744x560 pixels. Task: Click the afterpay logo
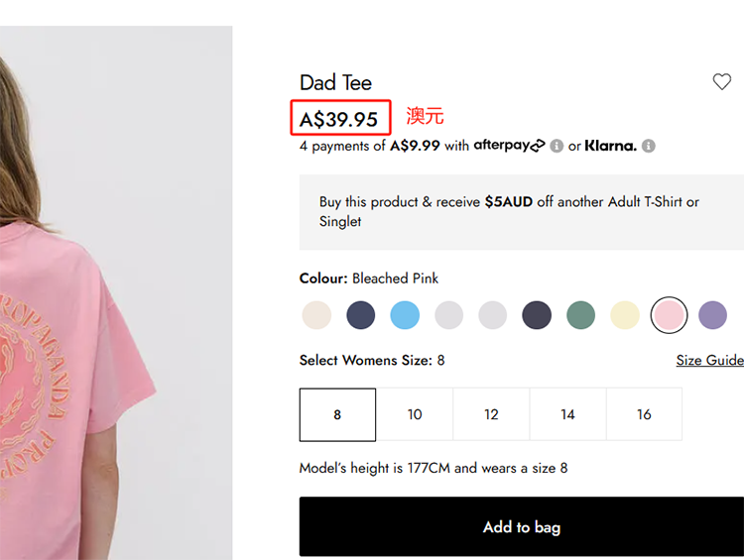(x=509, y=146)
